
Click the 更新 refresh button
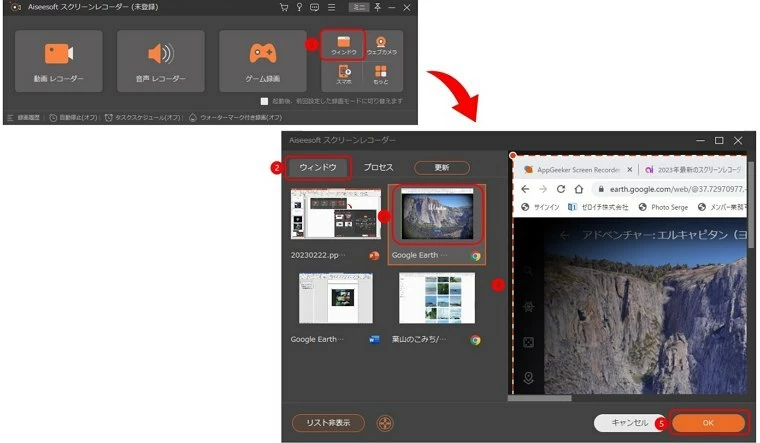click(x=441, y=167)
